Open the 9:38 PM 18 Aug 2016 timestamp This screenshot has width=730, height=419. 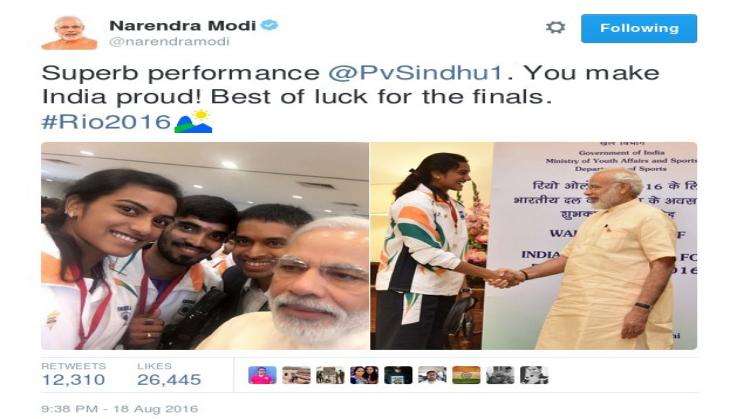pos(120,409)
